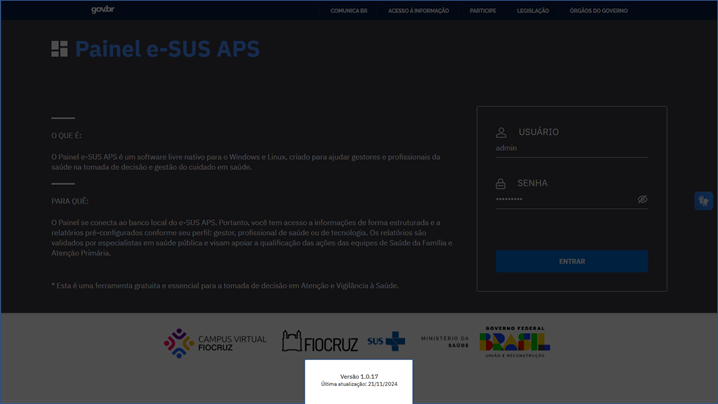
Task: Toggle password visibility eye icon
Action: tap(642, 199)
